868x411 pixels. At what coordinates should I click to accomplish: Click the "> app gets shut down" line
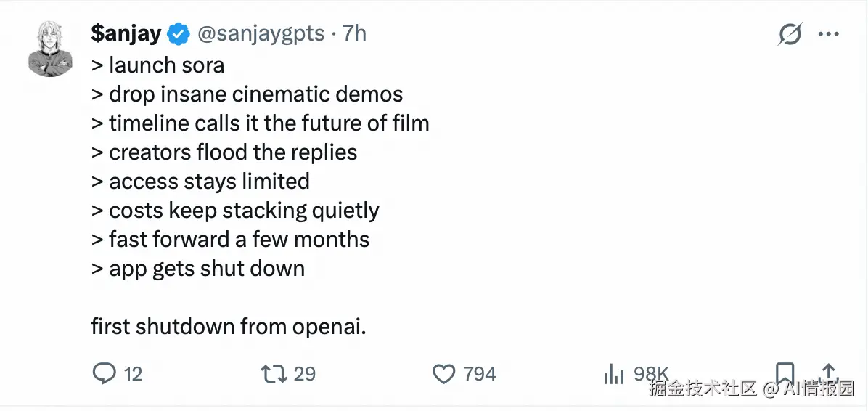click(x=198, y=269)
